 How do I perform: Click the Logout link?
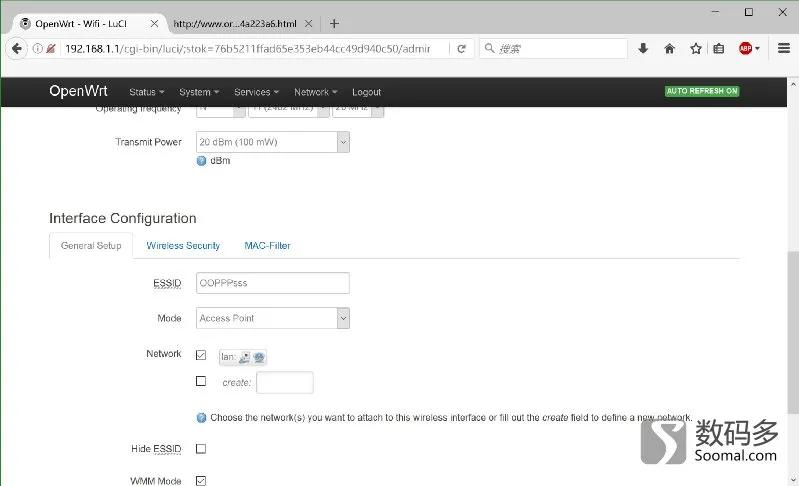366,92
